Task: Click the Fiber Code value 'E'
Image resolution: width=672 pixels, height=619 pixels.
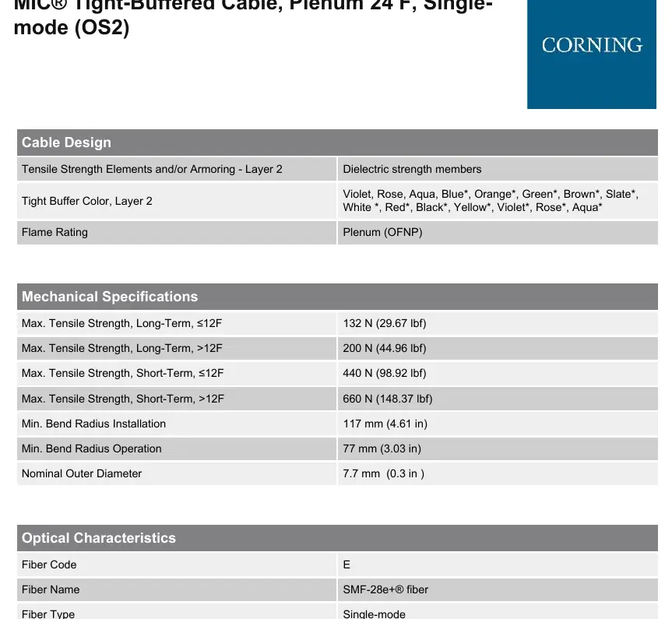Action: (347, 564)
